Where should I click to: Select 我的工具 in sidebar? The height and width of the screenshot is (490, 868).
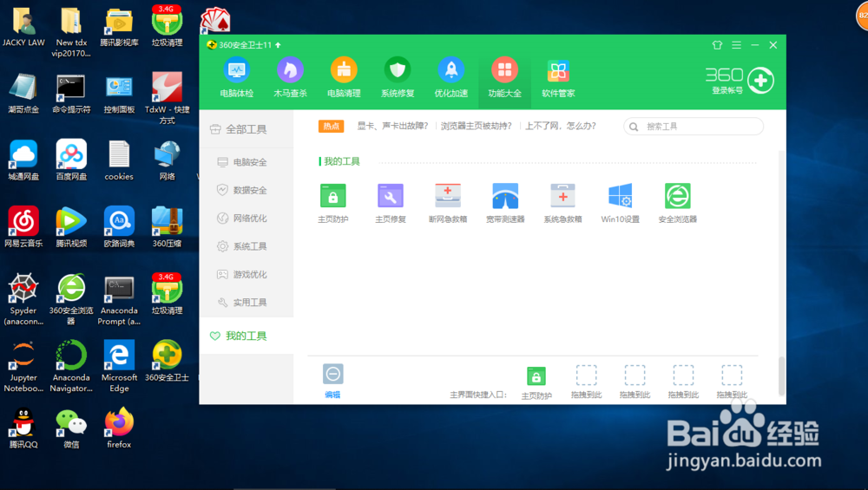click(x=247, y=336)
